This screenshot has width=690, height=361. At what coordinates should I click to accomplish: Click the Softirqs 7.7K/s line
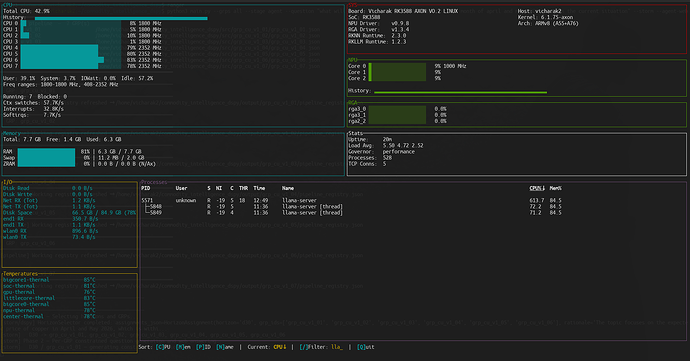pyautogui.click(x=32, y=115)
